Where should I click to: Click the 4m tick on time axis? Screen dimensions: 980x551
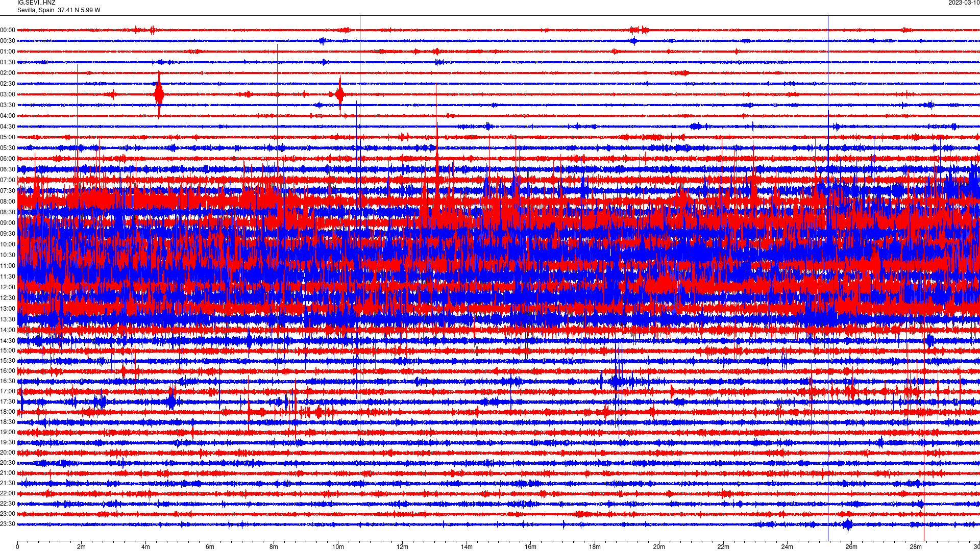pos(145,547)
